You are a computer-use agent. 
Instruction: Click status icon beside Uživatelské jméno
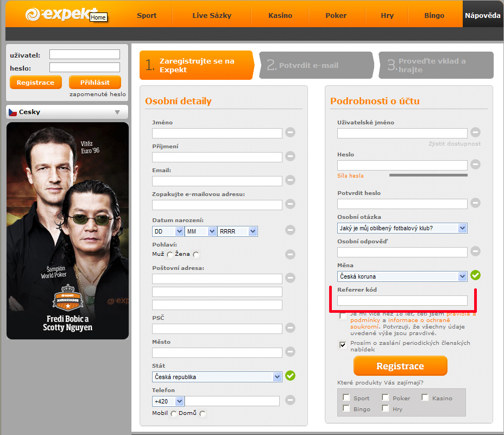[475, 132]
